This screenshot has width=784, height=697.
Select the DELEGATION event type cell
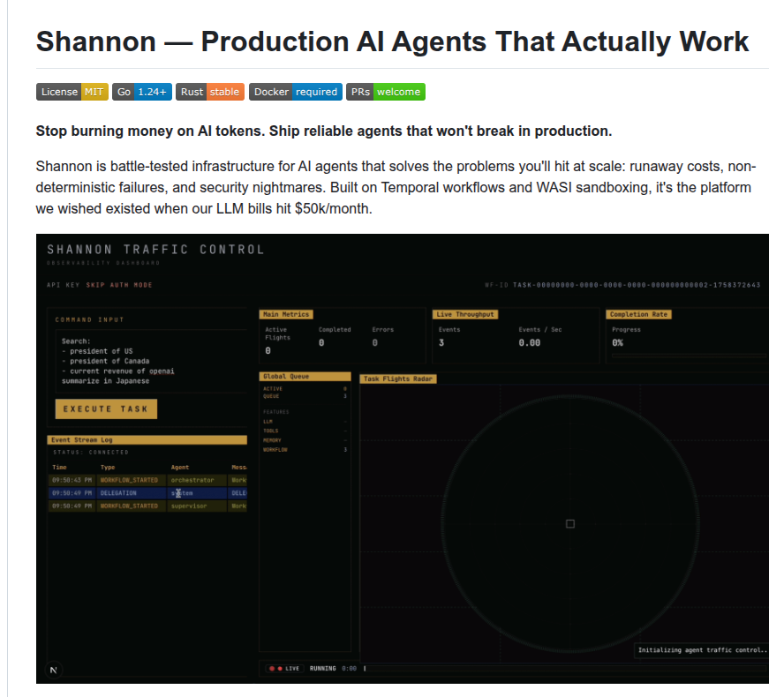132,493
